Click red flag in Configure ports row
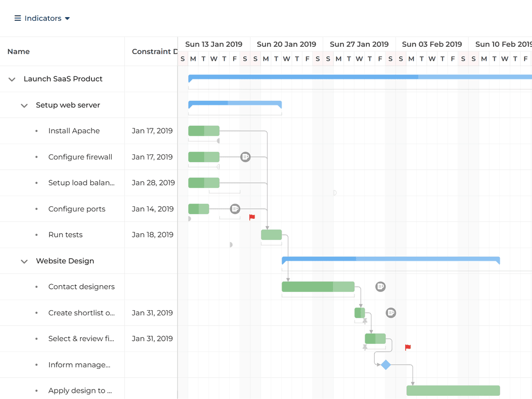 tap(252, 218)
